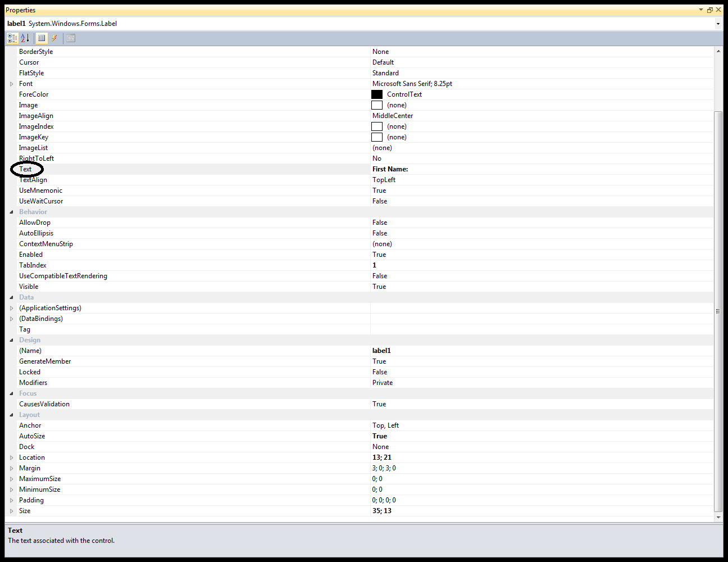Select the GenerateMember property
Screen dimensions: 728x562
45,361
